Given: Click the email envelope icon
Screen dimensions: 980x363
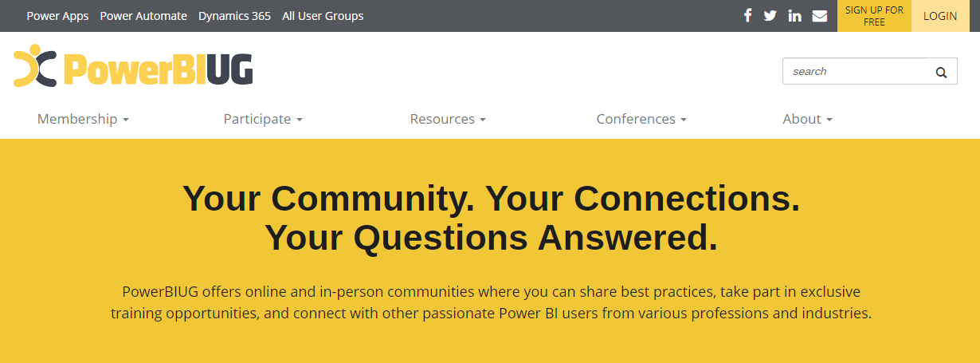Looking at the screenshot, I should [819, 16].
